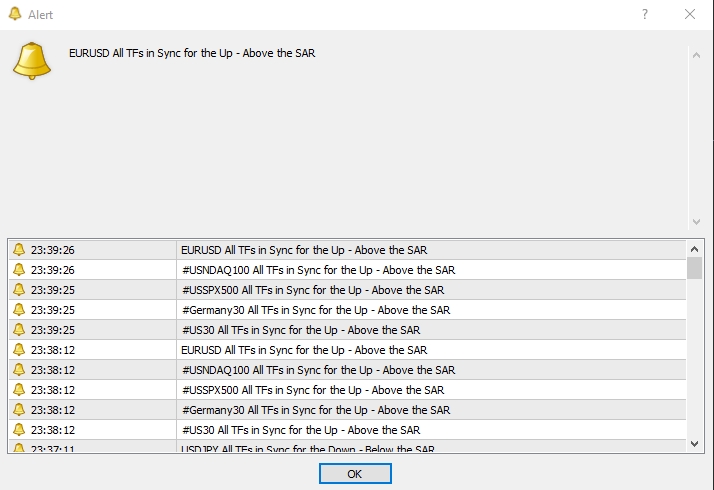Click bell icon beside 23:39:26 #USNDAQ100 alert

click(x=19, y=270)
